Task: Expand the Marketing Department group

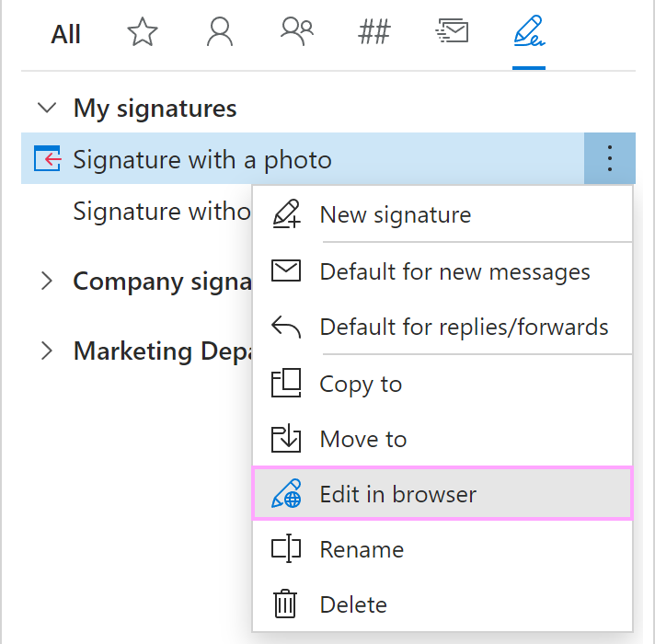Action: coord(47,351)
